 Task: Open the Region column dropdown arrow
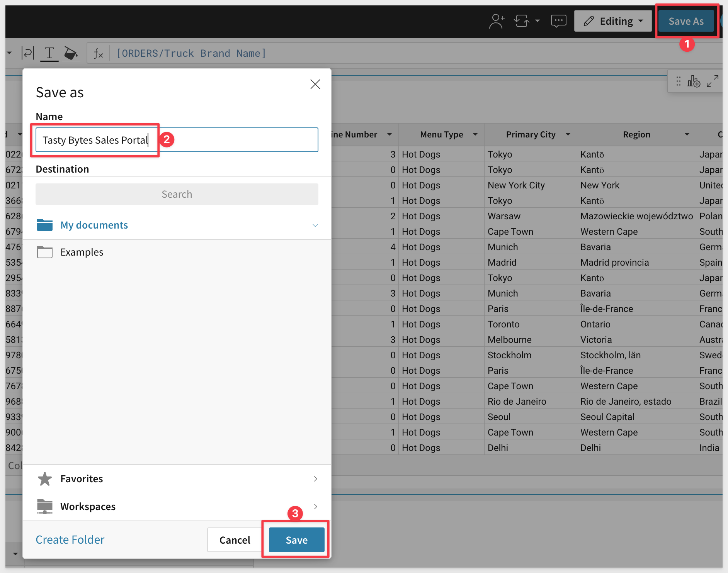687,134
